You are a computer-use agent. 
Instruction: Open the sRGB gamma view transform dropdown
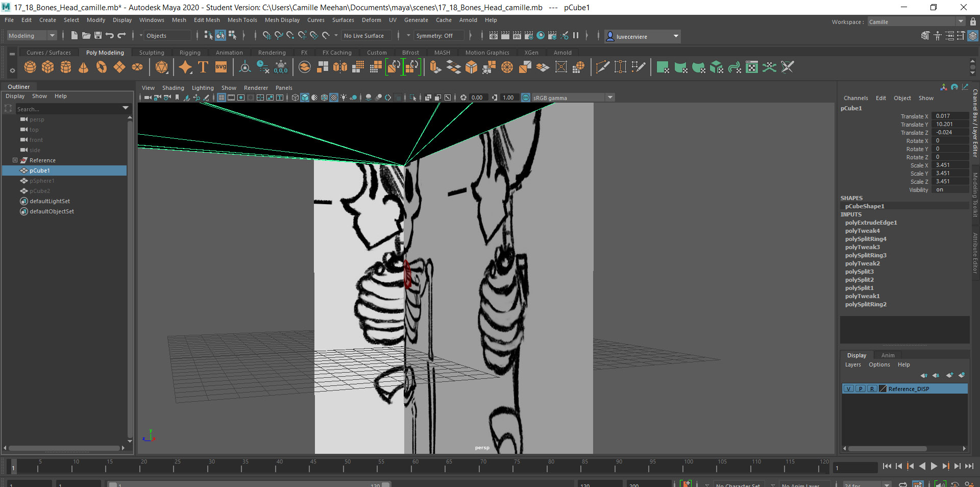573,98
